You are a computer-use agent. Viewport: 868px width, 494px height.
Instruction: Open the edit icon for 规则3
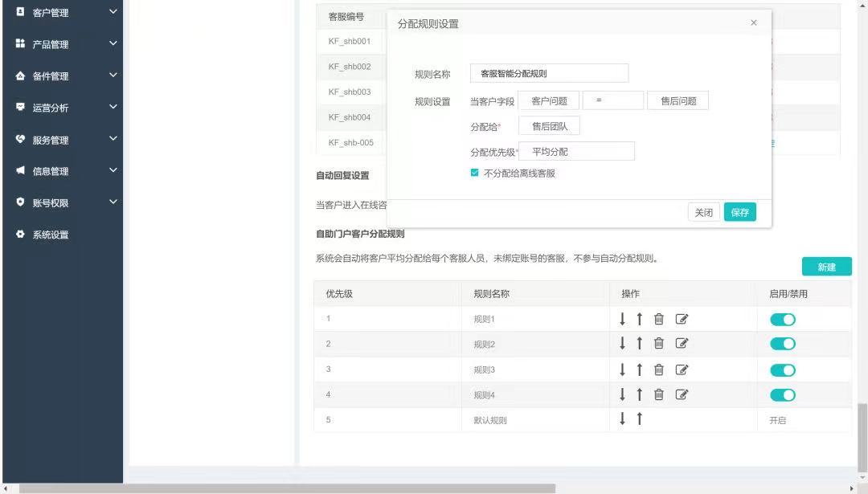pos(682,370)
